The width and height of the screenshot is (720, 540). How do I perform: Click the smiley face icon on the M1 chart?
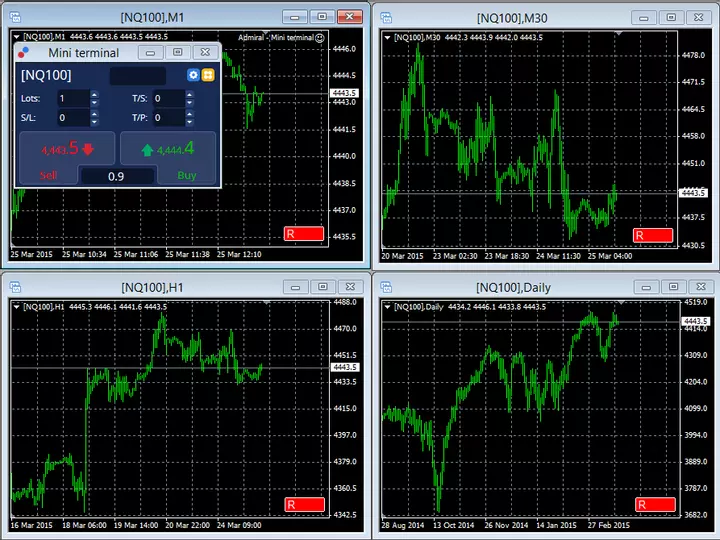click(320, 38)
